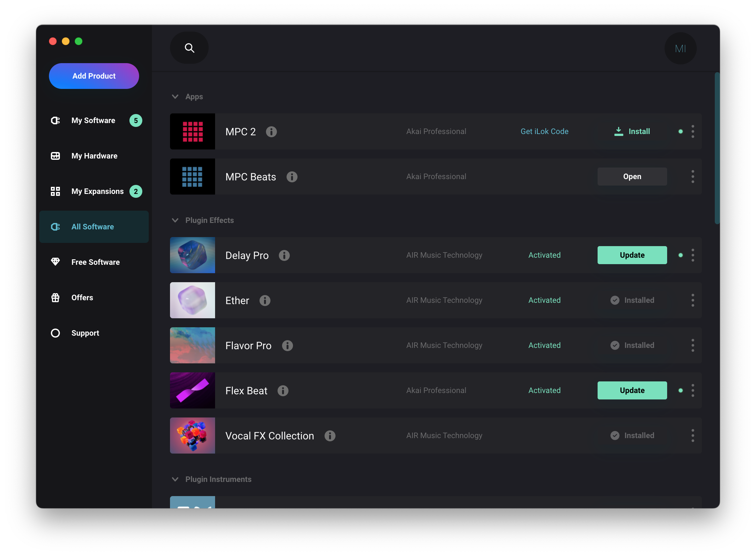
Task: Click the vertical scrollbar thumb
Action: tap(717, 148)
